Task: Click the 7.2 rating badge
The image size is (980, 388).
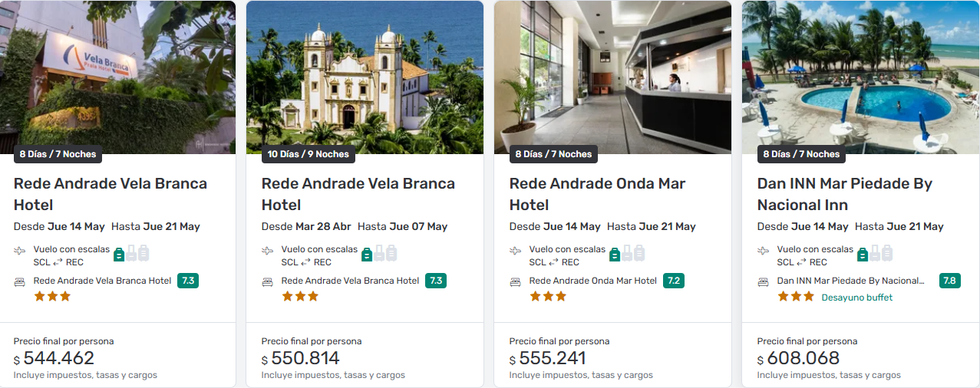Action: pos(674,281)
